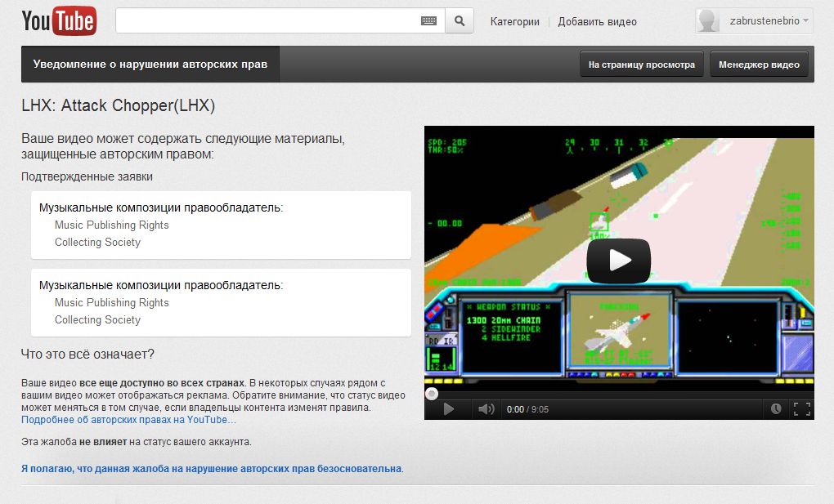Click the 0:00 / 9:05 time display
This screenshot has width=834, height=504.
tap(527, 409)
